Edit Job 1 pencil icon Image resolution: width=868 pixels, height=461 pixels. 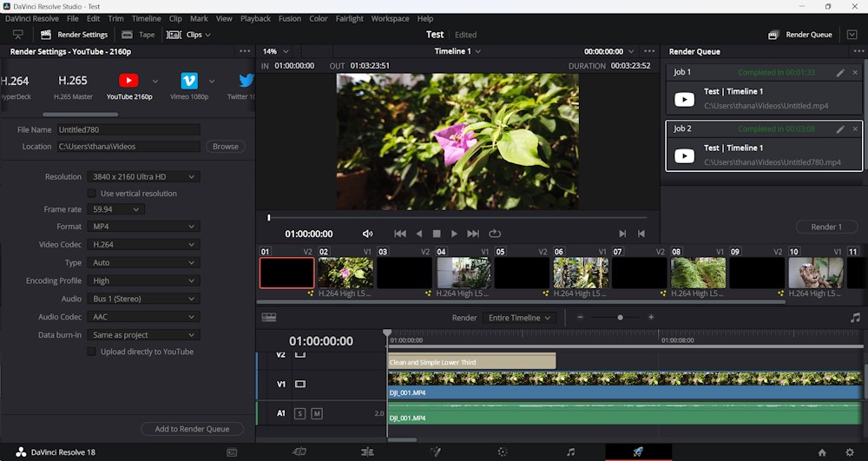(840, 73)
